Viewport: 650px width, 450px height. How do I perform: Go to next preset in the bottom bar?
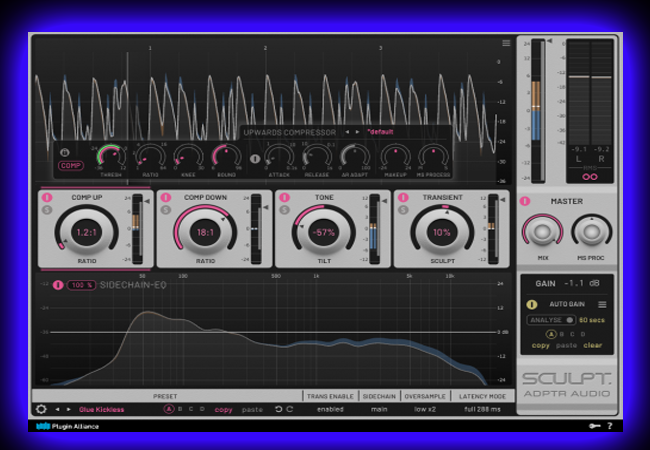click(x=69, y=409)
